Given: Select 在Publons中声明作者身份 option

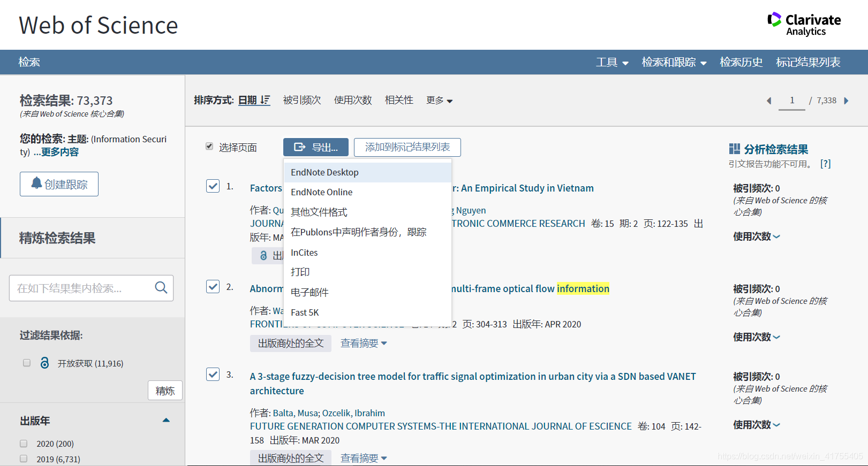Looking at the screenshot, I should [x=368, y=232].
